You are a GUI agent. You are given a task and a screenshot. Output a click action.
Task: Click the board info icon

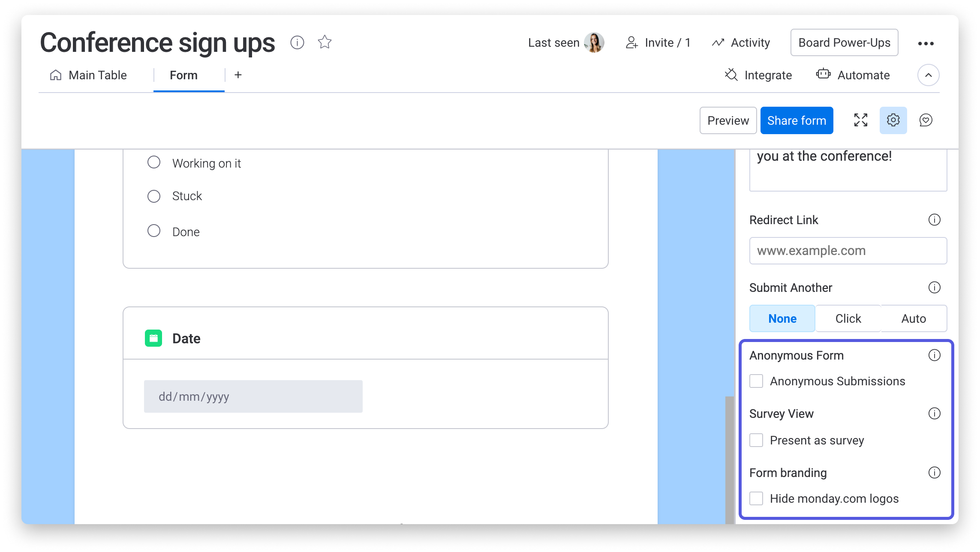click(x=298, y=42)
